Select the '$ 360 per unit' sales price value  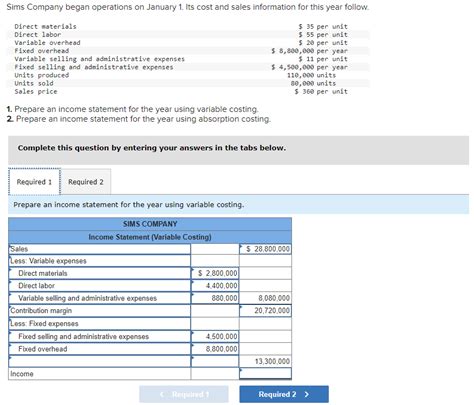pyautogui.click(x=321, y=91)
